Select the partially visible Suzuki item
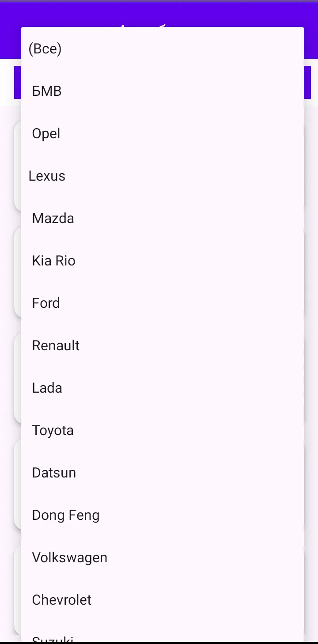 tap(163, 631)
